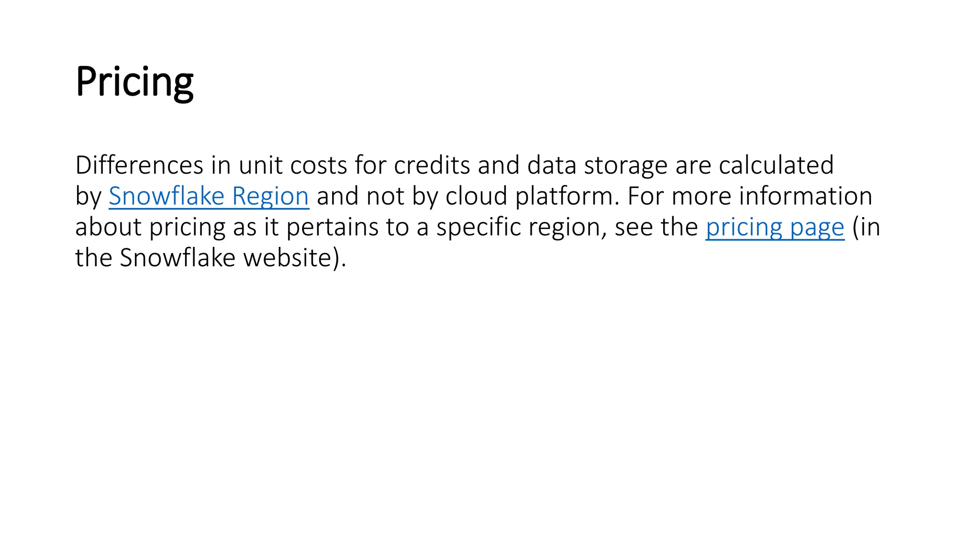Click 'For more information' text
This screenshot has width=980, height=551.
tap(750, 196)
